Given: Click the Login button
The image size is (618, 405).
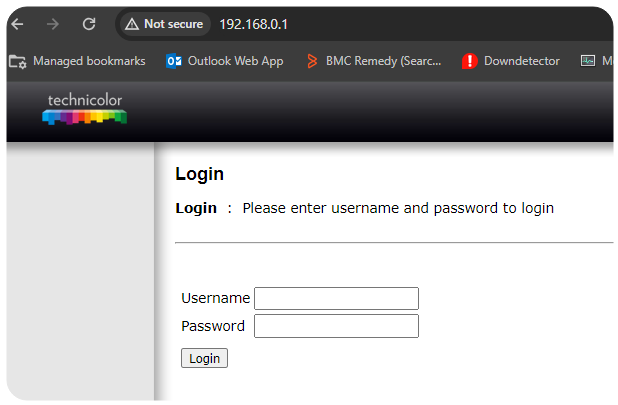Looking at the screenshot, I should coord(204,358).
